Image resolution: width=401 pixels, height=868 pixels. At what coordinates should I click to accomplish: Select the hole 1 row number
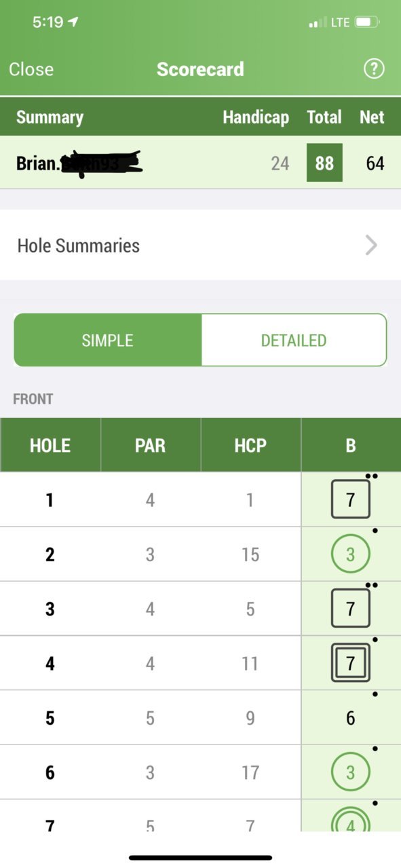[x=50, y=500]
